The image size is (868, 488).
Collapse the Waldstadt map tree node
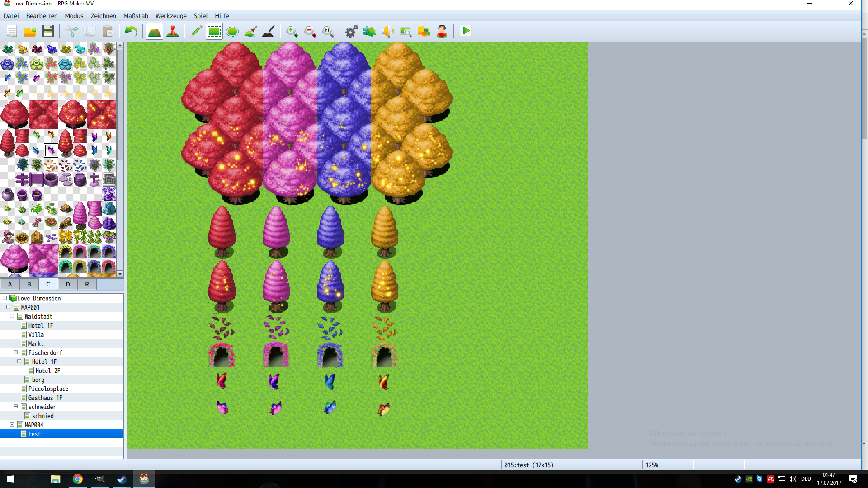click(x=12, y=316)
